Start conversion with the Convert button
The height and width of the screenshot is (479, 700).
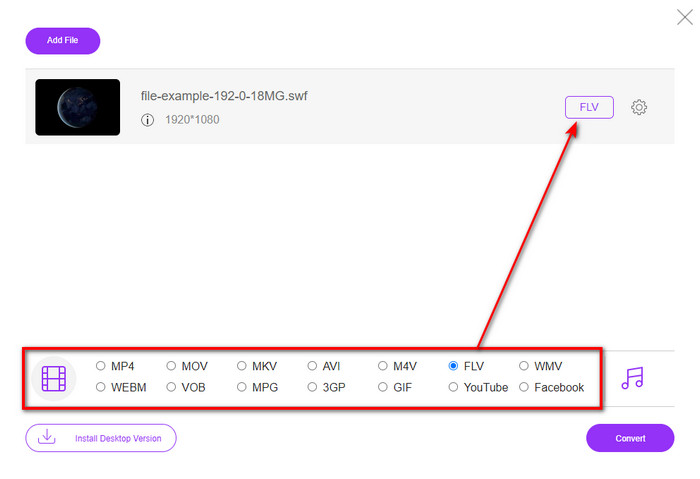[630, 438]
